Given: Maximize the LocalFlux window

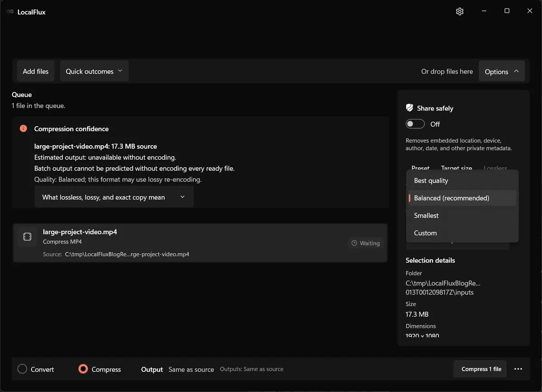Looking at the screenshot, I should tap(507, 11).
